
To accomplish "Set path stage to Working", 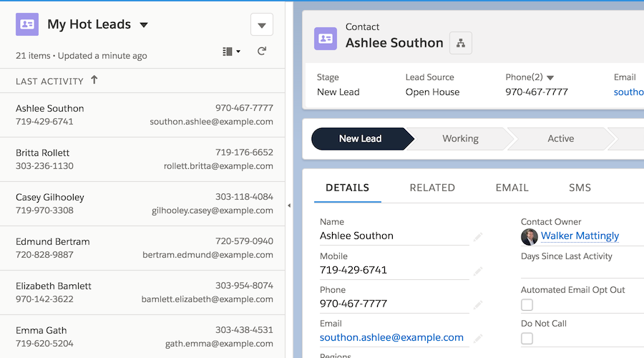I will (460, 139).
